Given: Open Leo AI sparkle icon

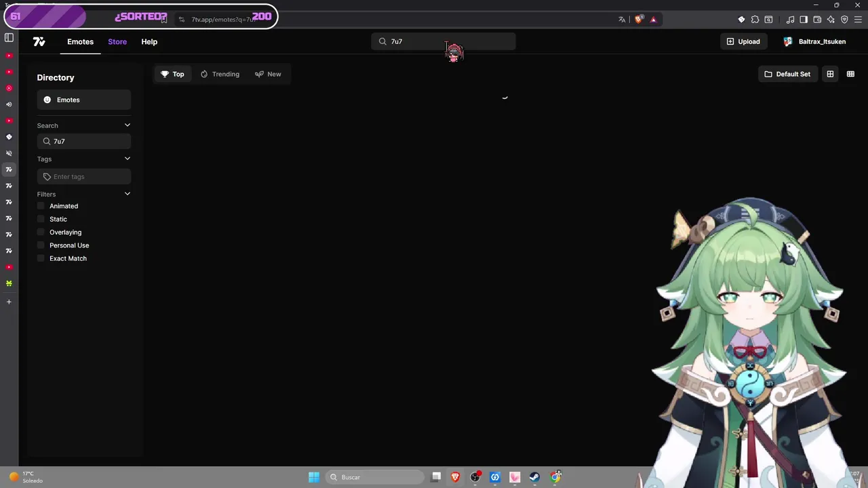Looking at the screenshot, I should pyautogui.click(x=831, y=20).
